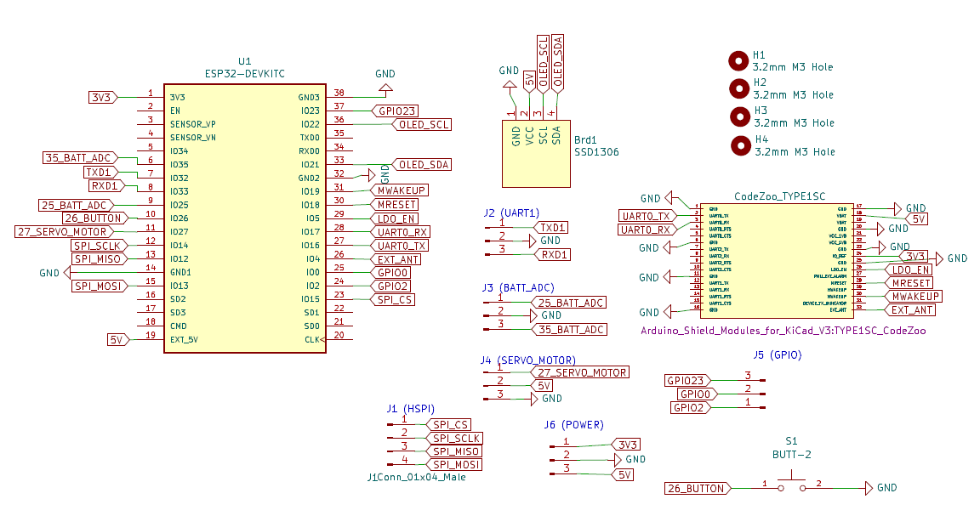
Task: Select TXD1 label left of U1
Action: pyautogui.click(x=100, y=173)
